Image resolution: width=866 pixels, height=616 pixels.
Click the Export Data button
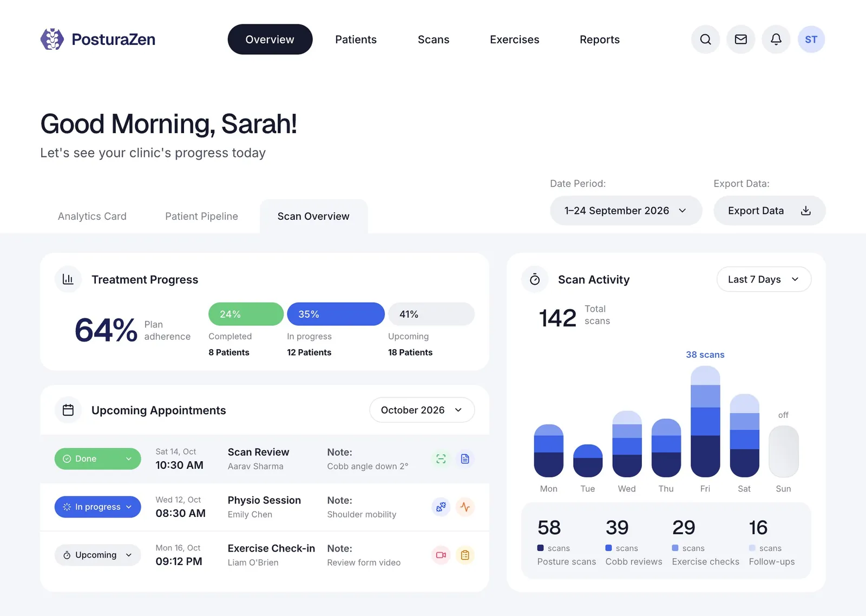[x=769, y=211]
